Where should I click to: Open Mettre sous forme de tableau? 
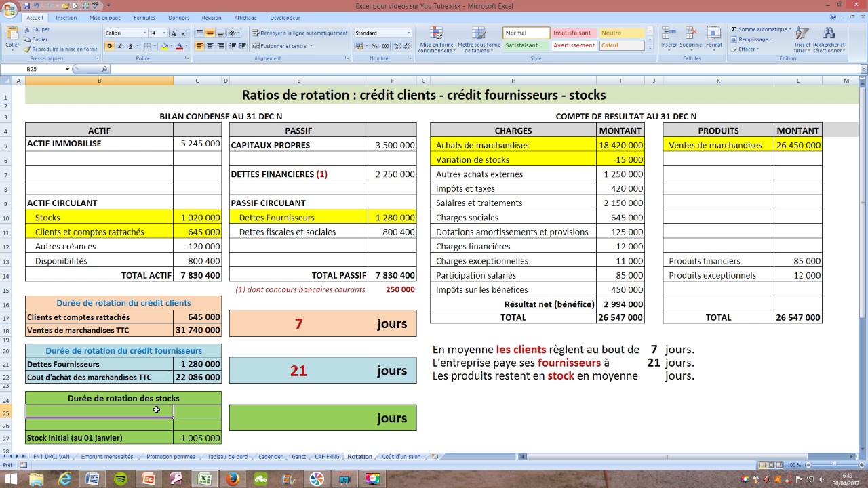coord(479,40)
